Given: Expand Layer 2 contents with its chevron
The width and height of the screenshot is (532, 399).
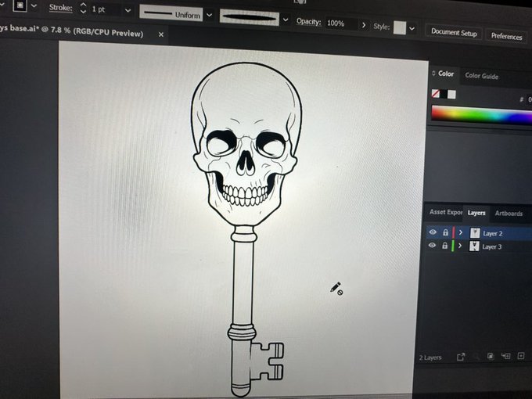Looking at the screenshot, I should 460,232.
